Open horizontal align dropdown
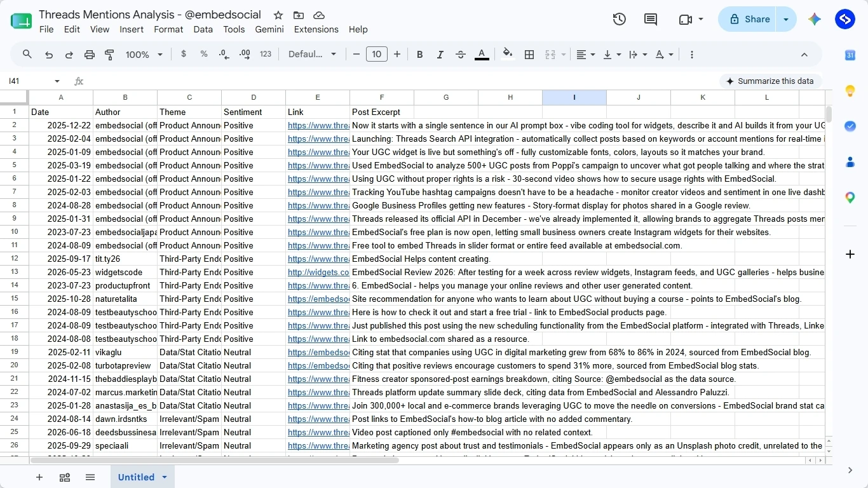Screen dimensions: 868x488 585,55
